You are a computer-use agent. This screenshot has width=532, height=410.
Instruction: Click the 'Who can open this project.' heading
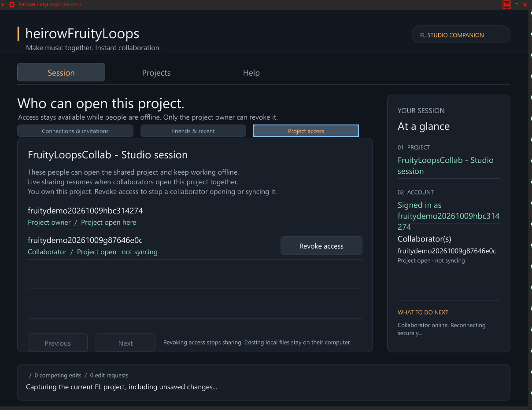(101, 103)
